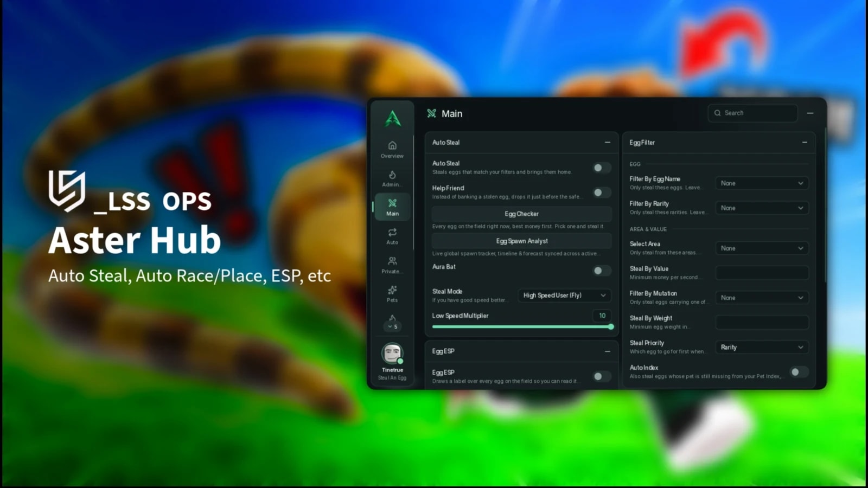Image resolution: width=868 pixels, height=488 pixels.
Task: Focus the Search input field
Action: (x=753, y=113)
